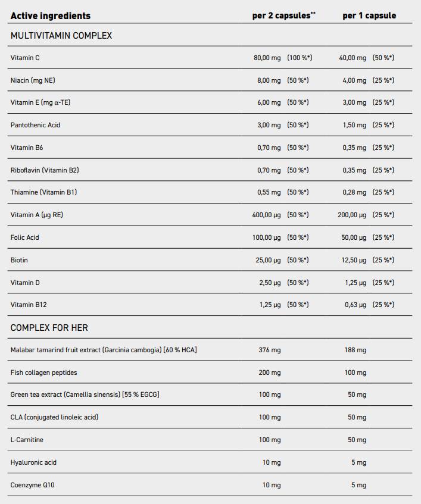The width and height of the screenshot is (421, 504).
Task: Click the L-Carnitine row label
Action: pos(27,440)
